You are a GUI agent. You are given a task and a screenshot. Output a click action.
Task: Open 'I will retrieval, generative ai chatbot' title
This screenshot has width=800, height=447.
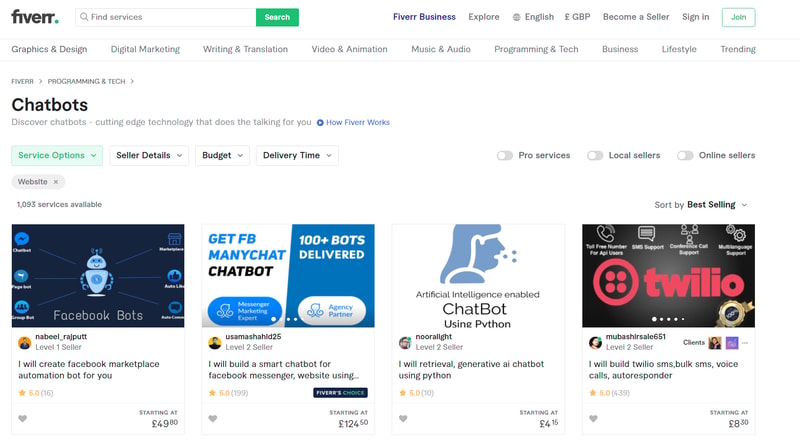[471, 369]
